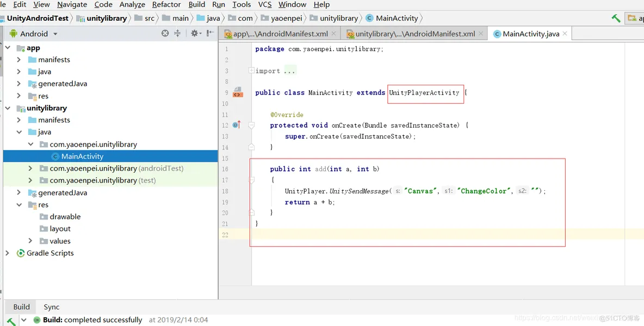This screenshot has height=326, width=644.
Task: Expand the (test) package node
Action: pos(30,180)
